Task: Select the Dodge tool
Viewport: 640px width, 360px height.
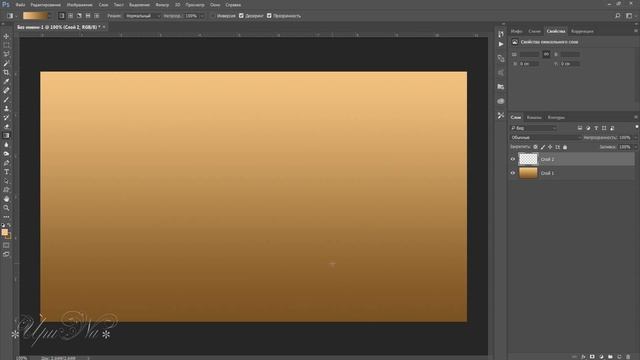Action: tap(6, 153)
